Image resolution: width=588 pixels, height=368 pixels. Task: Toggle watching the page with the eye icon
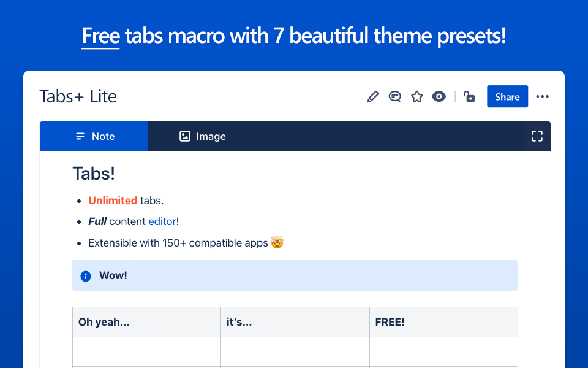[439, 97]
